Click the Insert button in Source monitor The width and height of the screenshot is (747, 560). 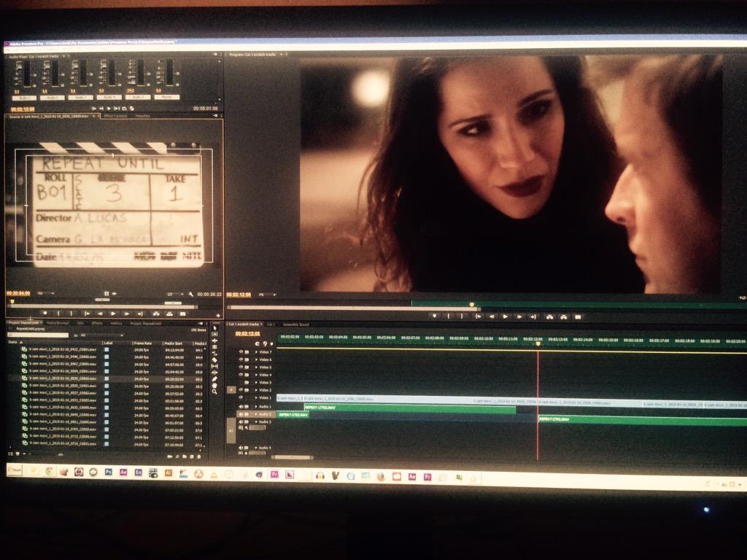tap(156, 314)
